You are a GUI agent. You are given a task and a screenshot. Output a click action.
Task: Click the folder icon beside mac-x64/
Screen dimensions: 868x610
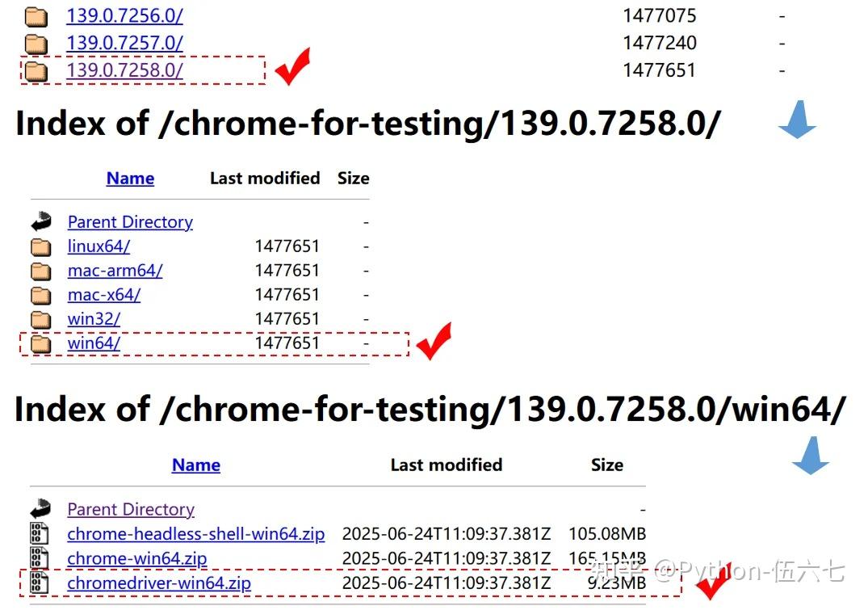click(41, 295)
